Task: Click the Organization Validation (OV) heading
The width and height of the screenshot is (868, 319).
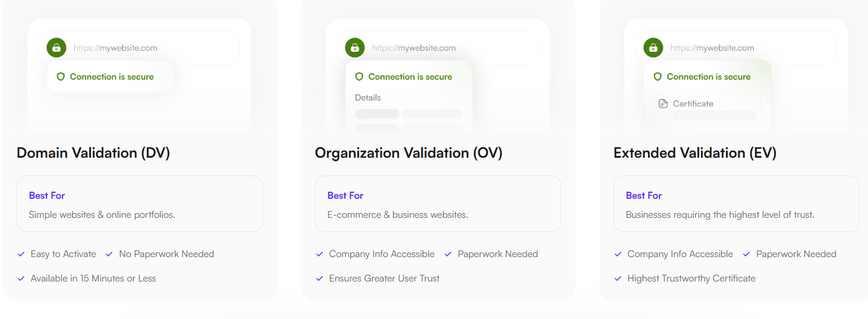Action: coord(408,153)
